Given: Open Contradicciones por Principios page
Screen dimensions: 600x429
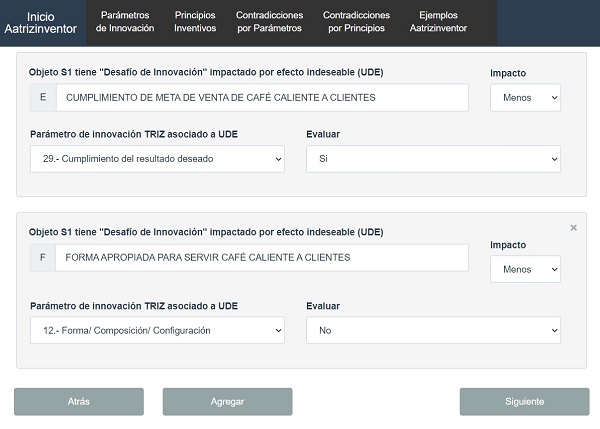Looking at the screenshot, I should (x=356, y=23).
